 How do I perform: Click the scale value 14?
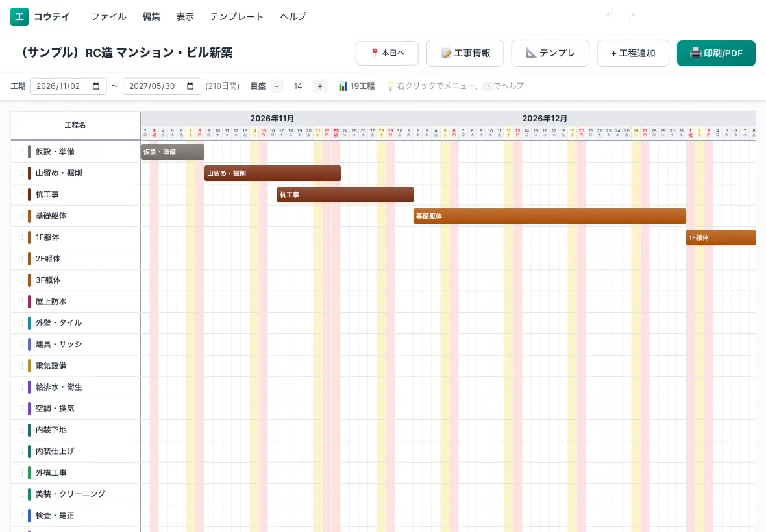(298, 86)
